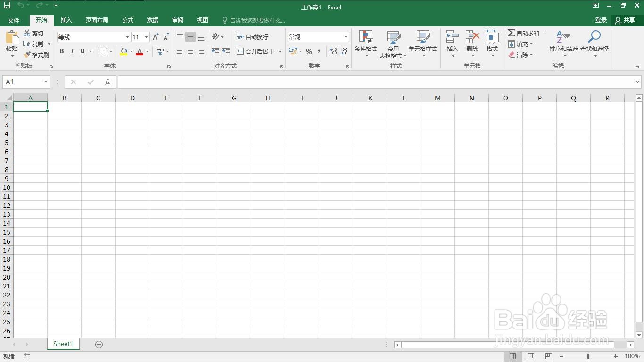The width and height of the screenshot is (644, 362).
Task: Open Conditional Formatting (条件格式)
Action: 366,43
